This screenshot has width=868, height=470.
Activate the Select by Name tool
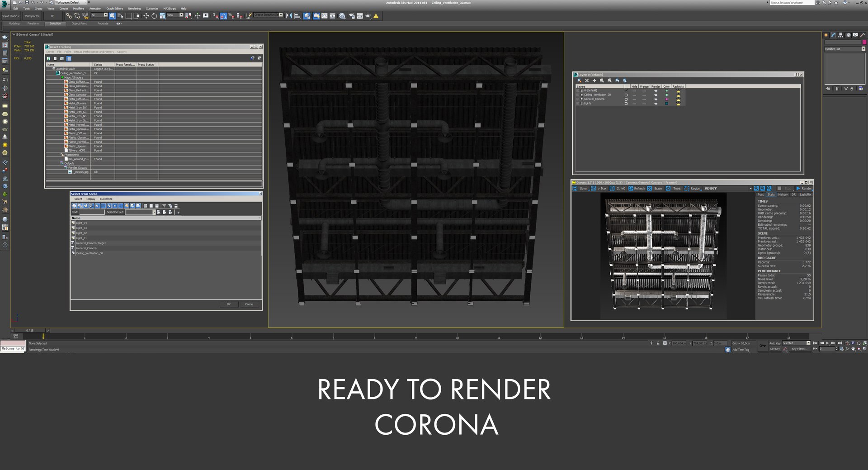click(120, 16)
